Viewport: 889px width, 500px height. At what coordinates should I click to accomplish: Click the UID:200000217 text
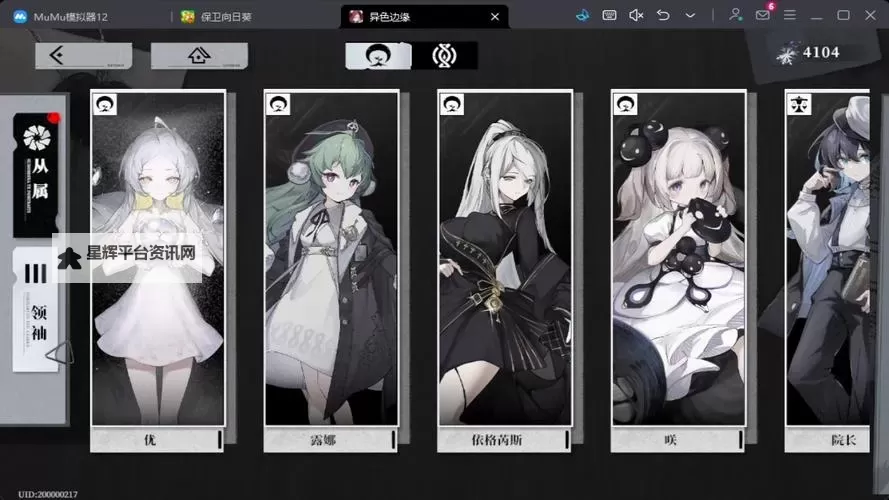[x=48, y=494]
